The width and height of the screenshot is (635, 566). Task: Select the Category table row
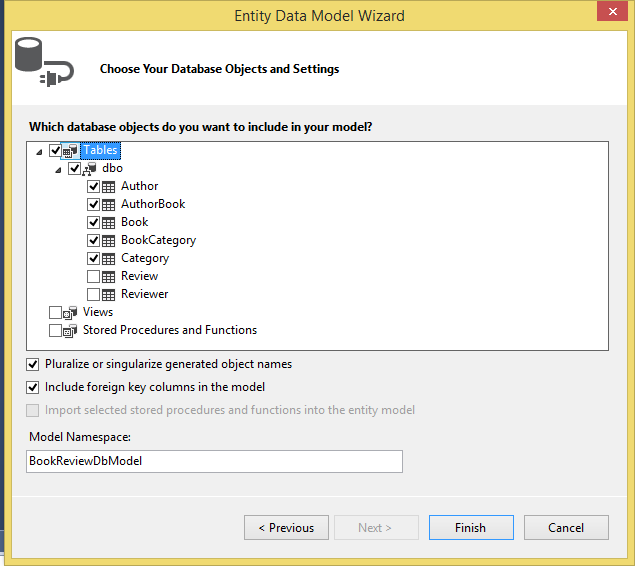tap(145, 258)
